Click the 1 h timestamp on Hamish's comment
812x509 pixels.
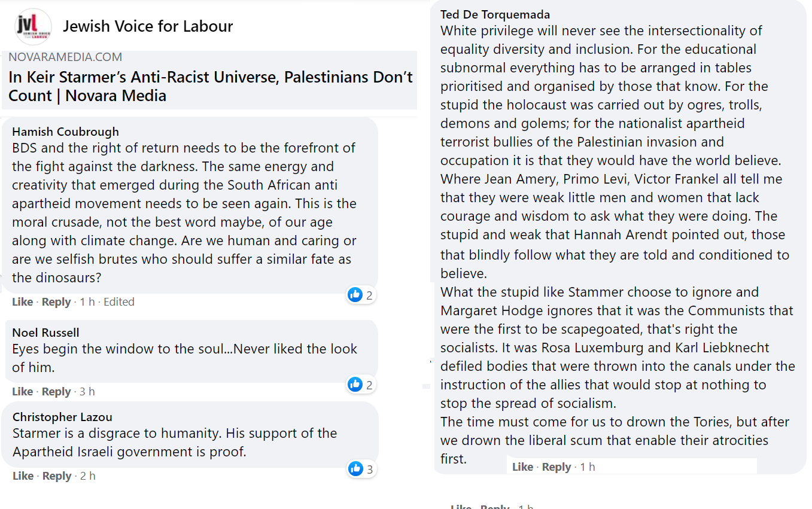(x=87, y=302)
